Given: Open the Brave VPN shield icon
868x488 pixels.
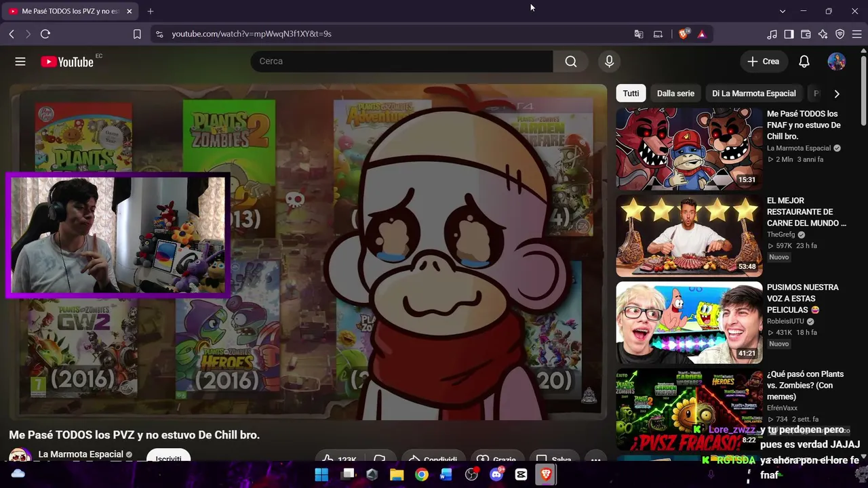Looking at the screenshot, I should 840,34.
